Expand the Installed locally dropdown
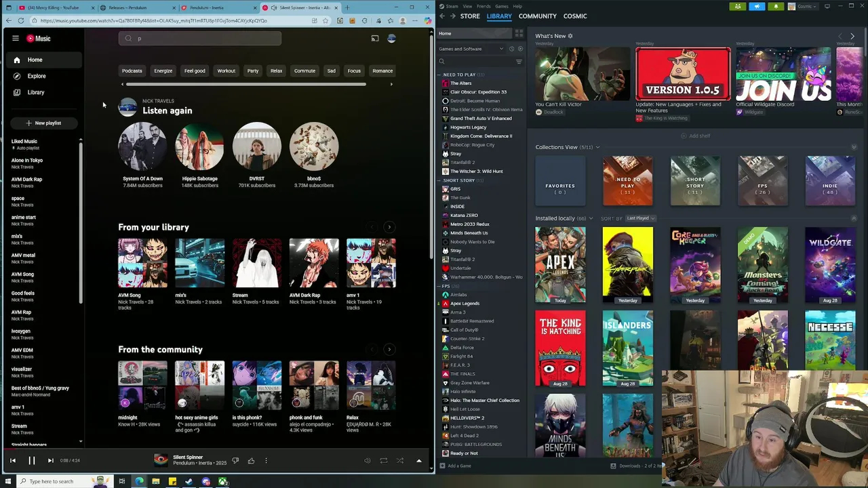The height and width of the screenshot is (488, 868). tap(591, 218)
